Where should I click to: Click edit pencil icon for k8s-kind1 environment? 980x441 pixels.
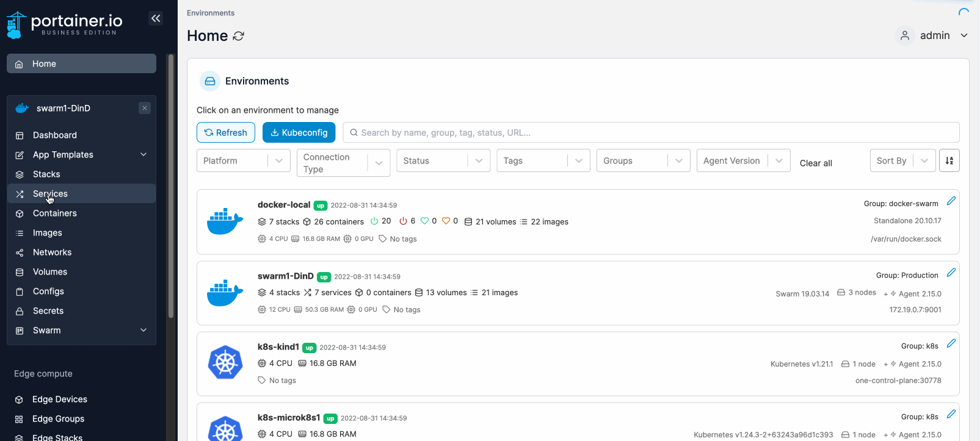pos(951,344)
